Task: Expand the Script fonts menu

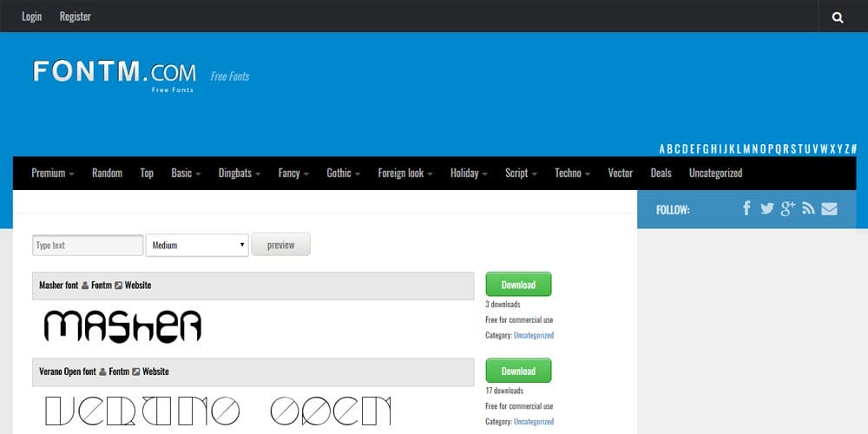Action: point(521,174)
